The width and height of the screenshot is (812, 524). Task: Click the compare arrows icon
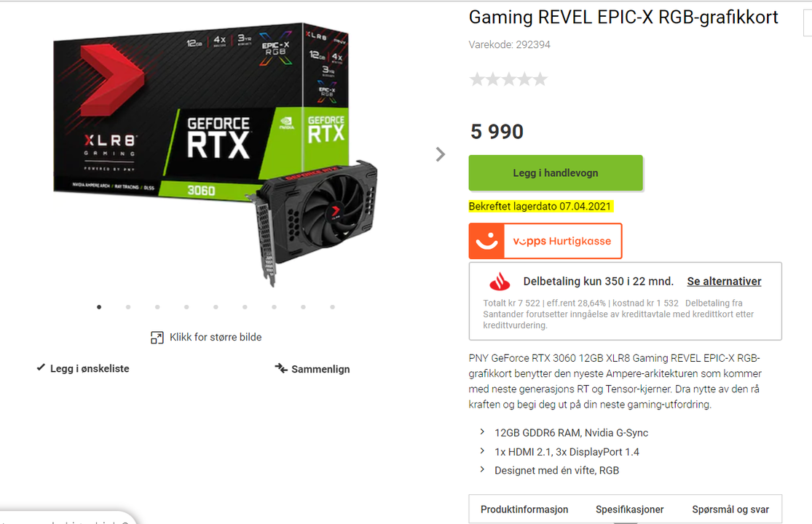[x=281, y=368]
